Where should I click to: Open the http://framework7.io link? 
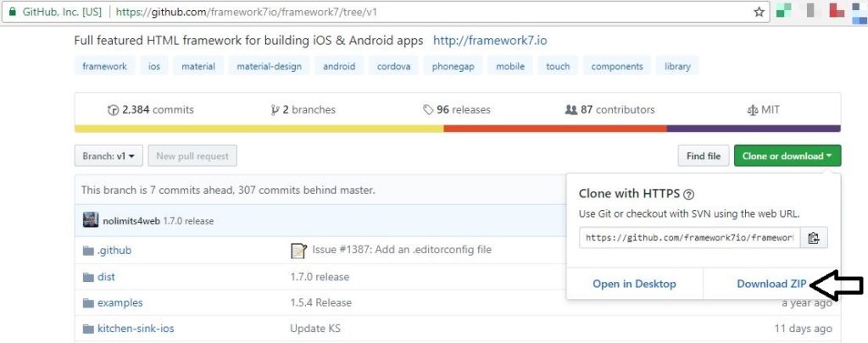pyautogui.click(x=490, y=41)
